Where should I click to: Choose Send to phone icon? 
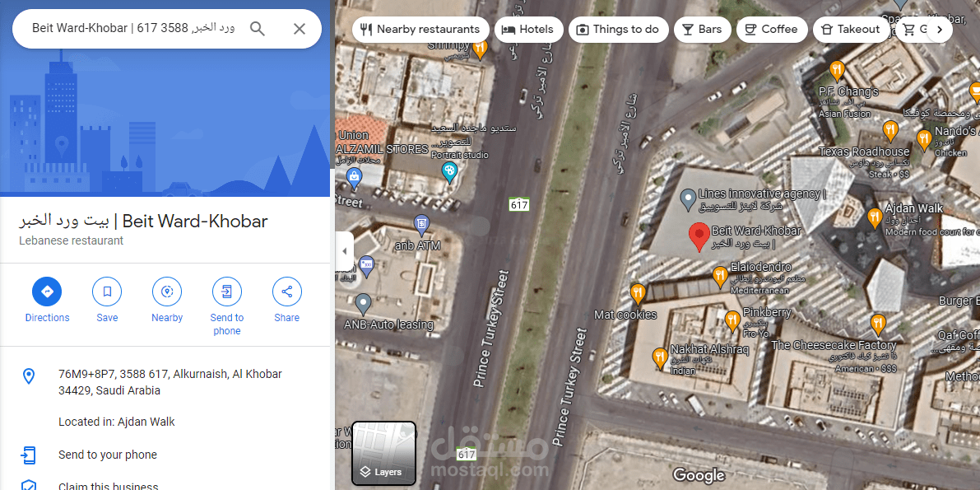click(x=227, y=292)
